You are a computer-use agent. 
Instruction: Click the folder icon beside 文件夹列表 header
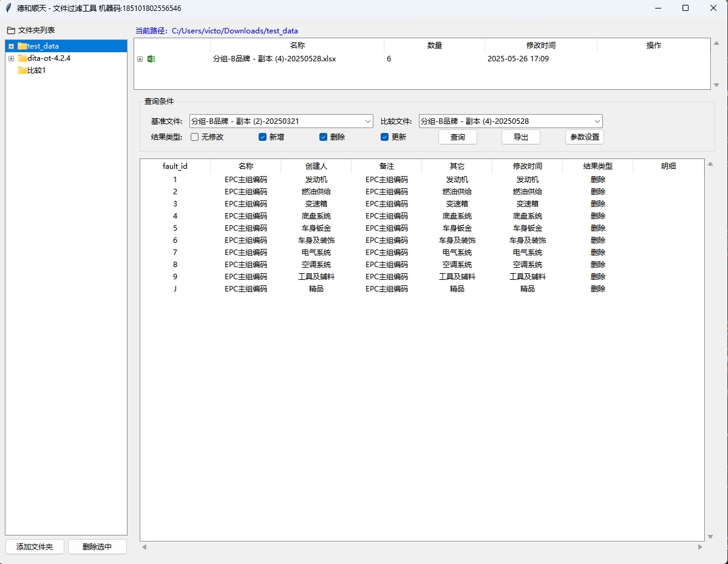click(11, 30)
